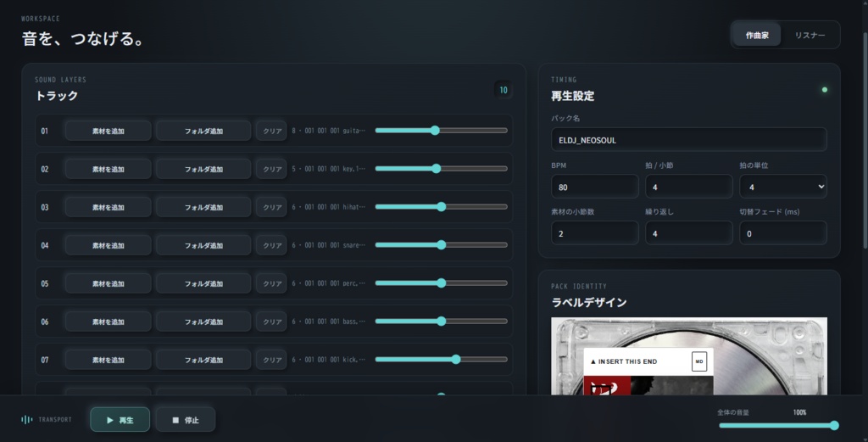Screen dimensions: 868x442
Task: Click the BPM input field
Action: 594,187
